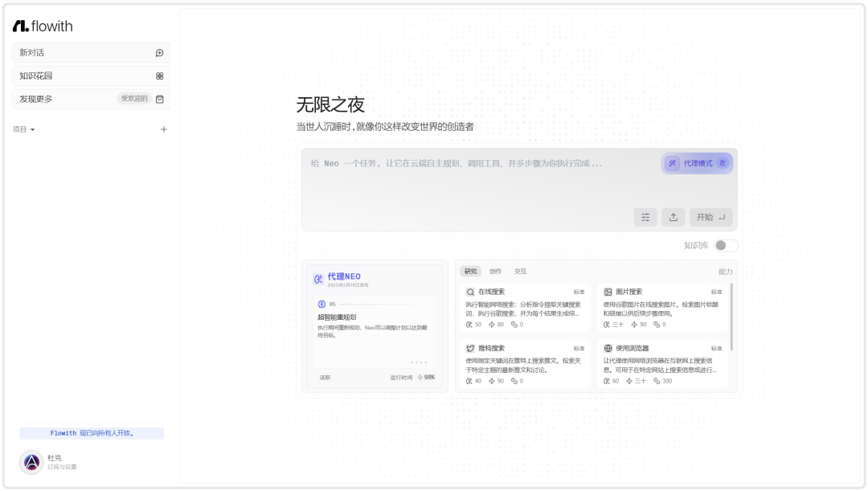The width and height of the screenshot is (868, 491).
Task: Open the 知识花园 flower icon
Action: 159,76
